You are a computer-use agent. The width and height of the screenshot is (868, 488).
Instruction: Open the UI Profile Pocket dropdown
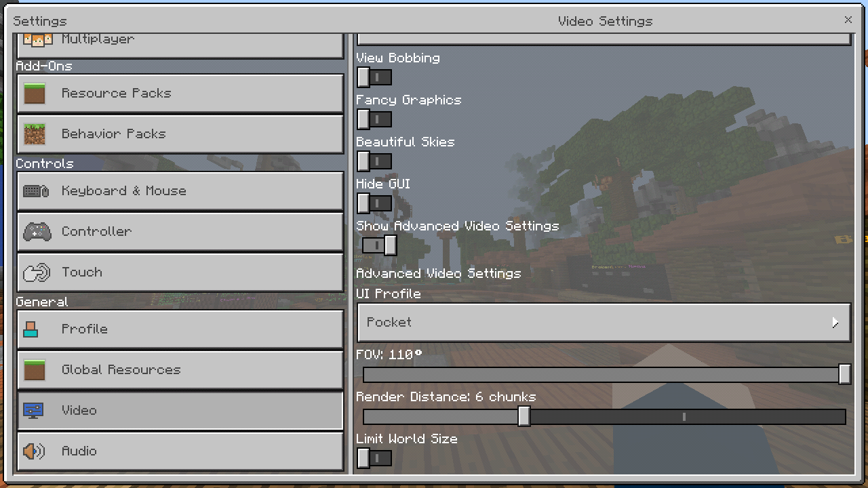[x=604, y=323]
